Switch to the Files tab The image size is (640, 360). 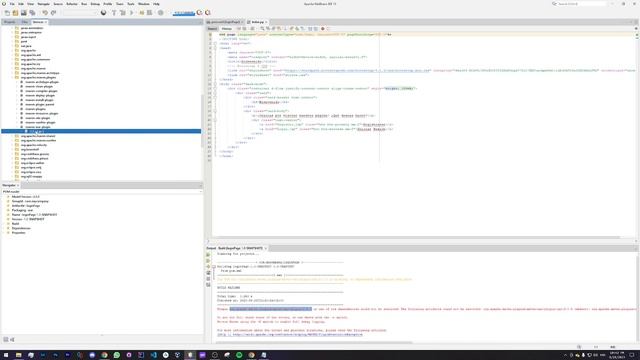pyautogui.click(x=24, y=22)
